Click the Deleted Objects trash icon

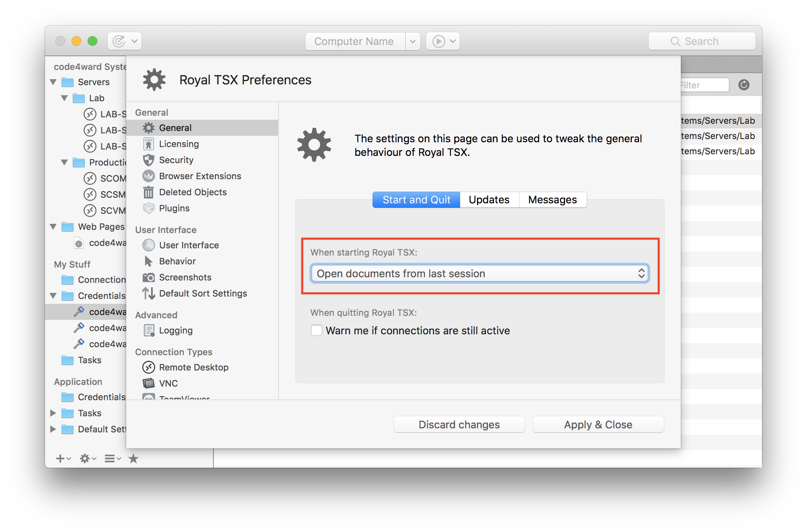tap(149, 192)
